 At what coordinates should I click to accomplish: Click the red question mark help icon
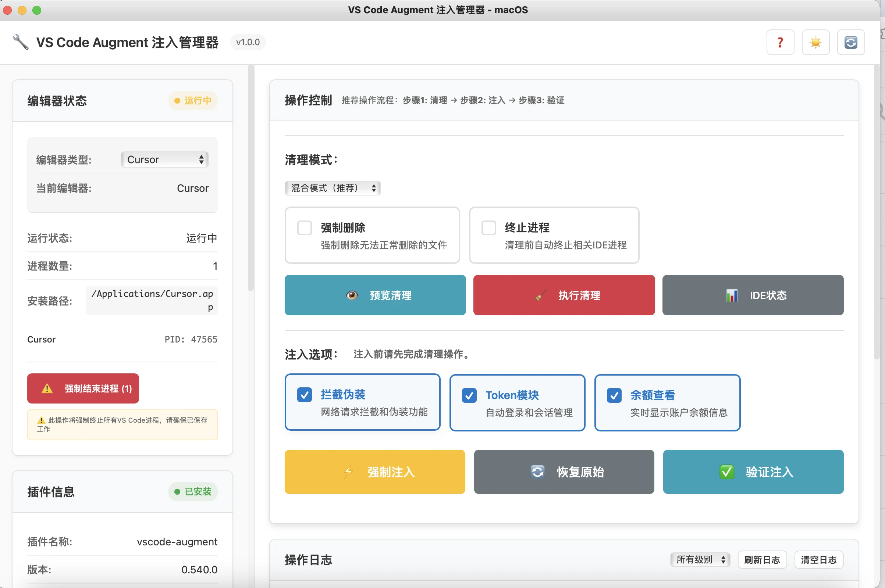coord(780,42)
